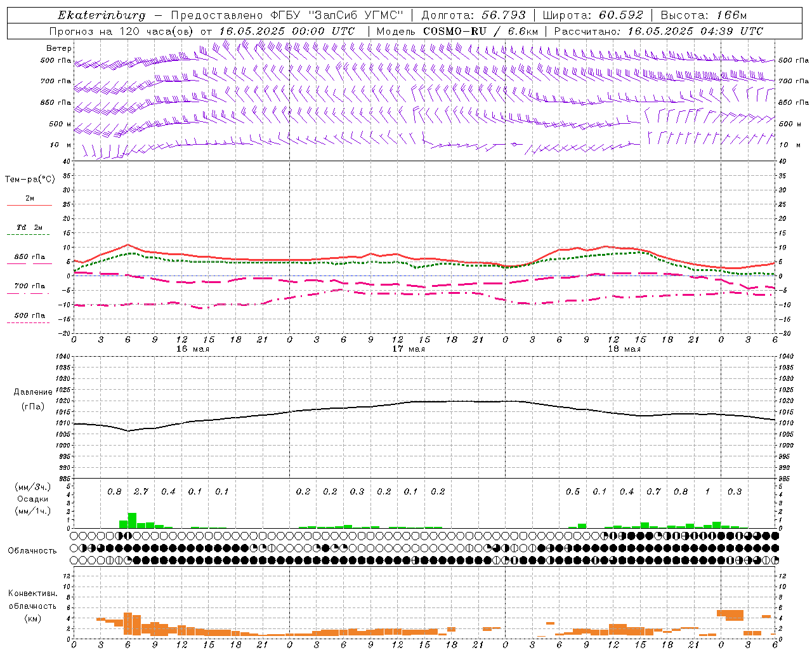Click the '2.7' precipitation amount value
This screenshot has width=812, height=650.
click(141, 491)
